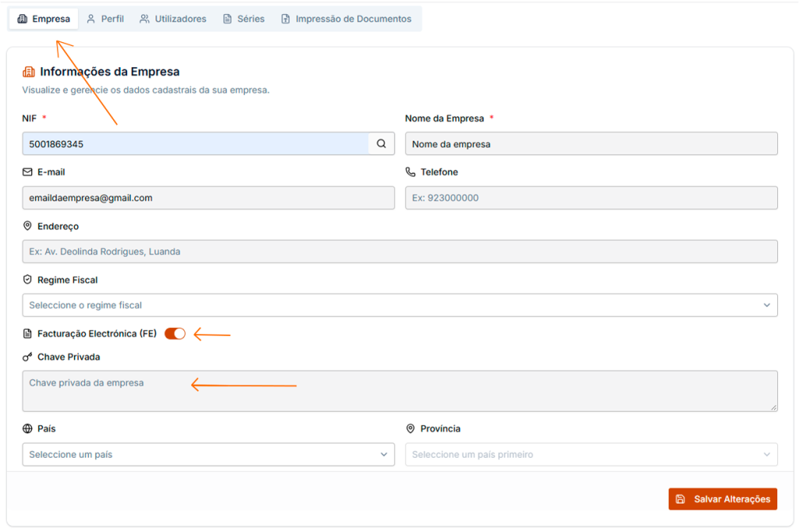Open the Impressão de Documentos tab
Image resolution: width=799 pixels, height=532 pixels.
pyautogui.click(x=346, y=19)
